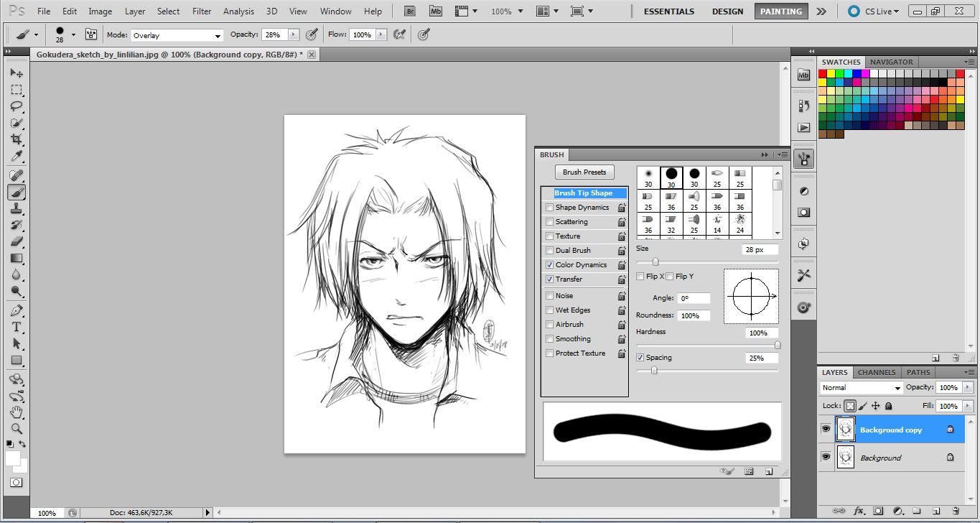Open the Filter menu

tap(202, 11)
